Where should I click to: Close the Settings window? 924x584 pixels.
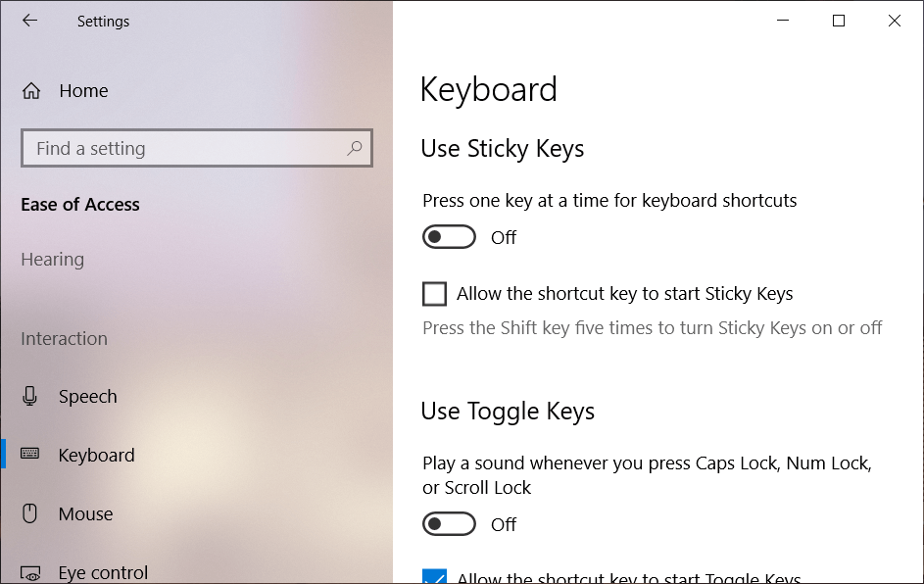tap(894, 21)
